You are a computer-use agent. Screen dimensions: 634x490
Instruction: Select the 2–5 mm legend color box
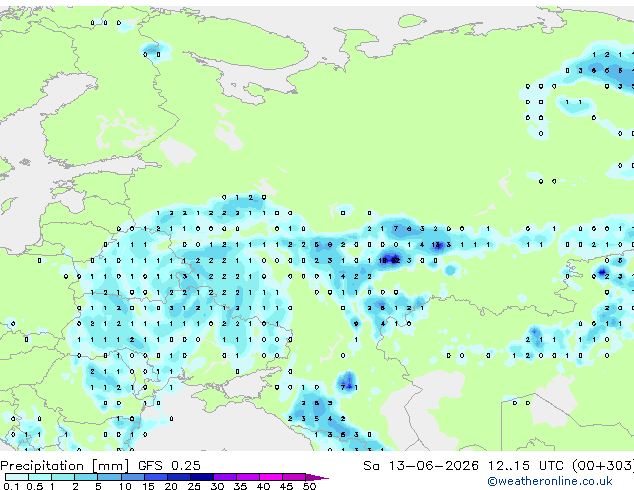pos(86,477)
